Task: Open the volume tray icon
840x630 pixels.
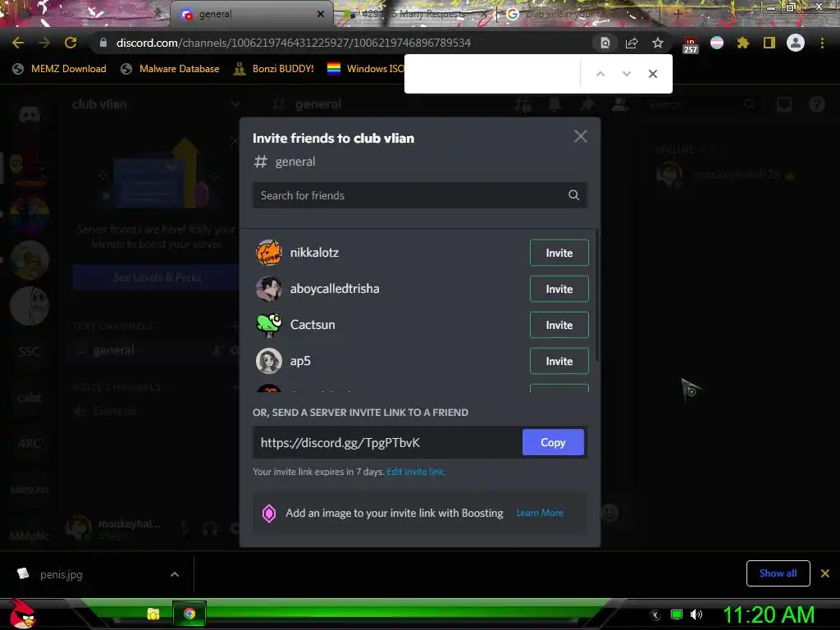Action: (696, 614)
